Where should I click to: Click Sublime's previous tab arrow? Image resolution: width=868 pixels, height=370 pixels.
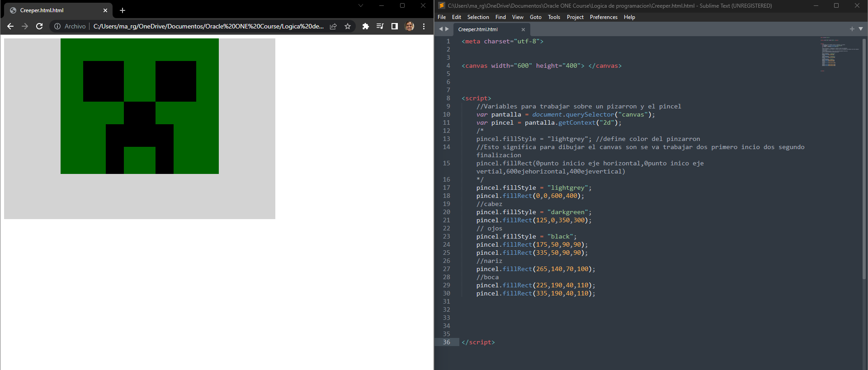pyautogui.click(x=441, y=29)
